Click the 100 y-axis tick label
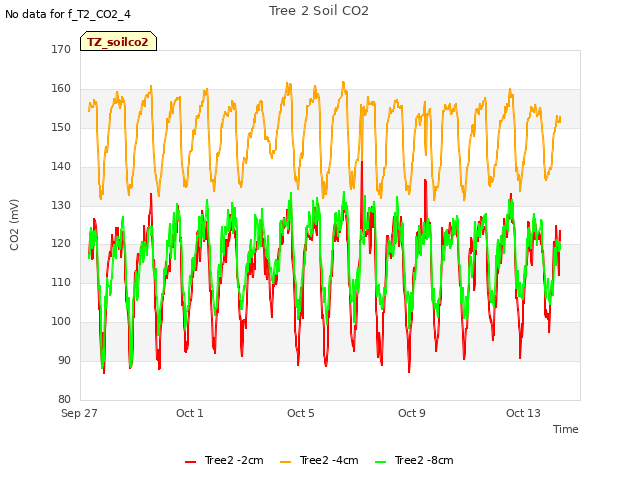This screenshot has width=640, height=480. pos(61,321)
